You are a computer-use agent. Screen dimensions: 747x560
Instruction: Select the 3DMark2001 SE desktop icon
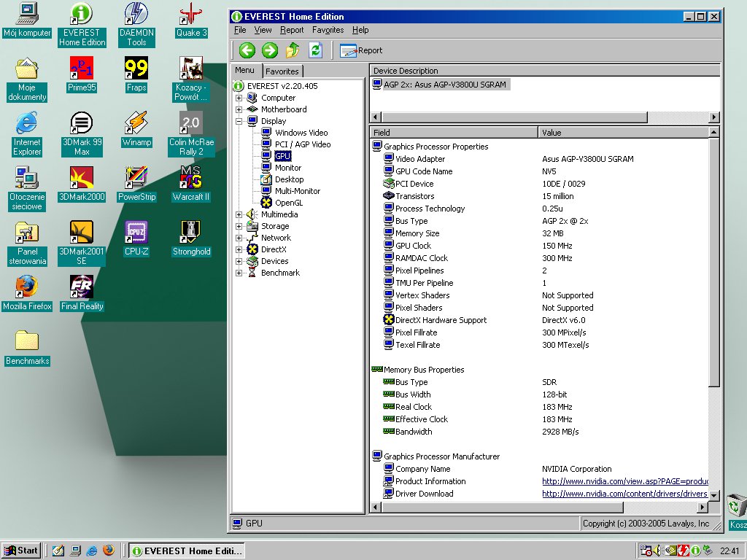[82, 243]
